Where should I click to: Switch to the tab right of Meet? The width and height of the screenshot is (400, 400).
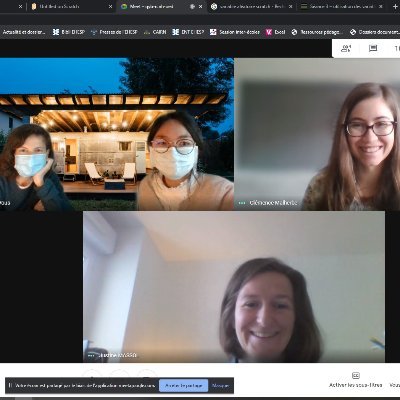(252, 6)
